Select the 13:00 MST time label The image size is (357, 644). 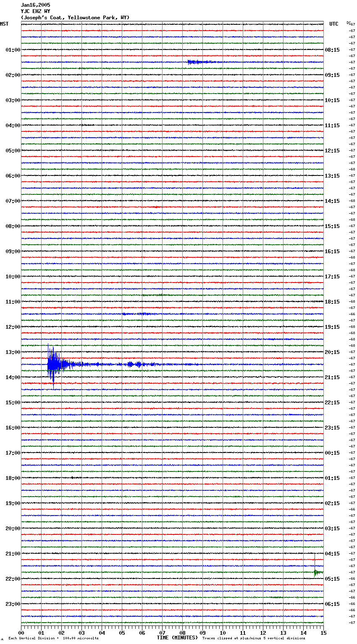tap(13, 352)
